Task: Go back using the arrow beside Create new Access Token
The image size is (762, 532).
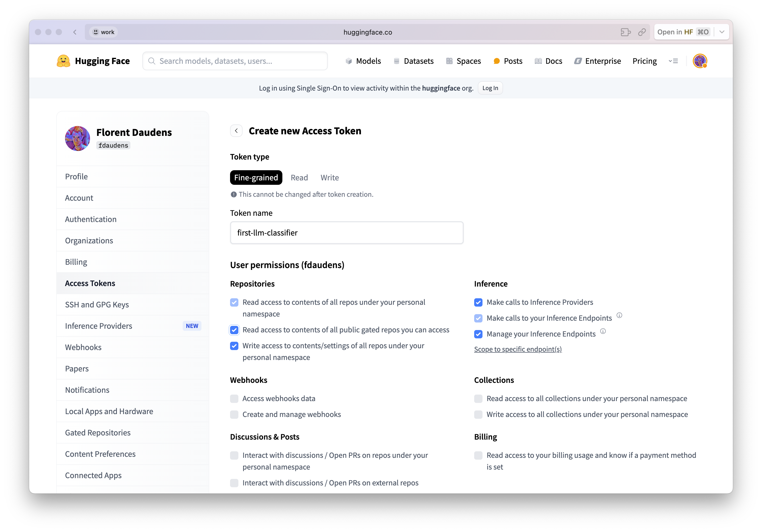Action: 236,131
